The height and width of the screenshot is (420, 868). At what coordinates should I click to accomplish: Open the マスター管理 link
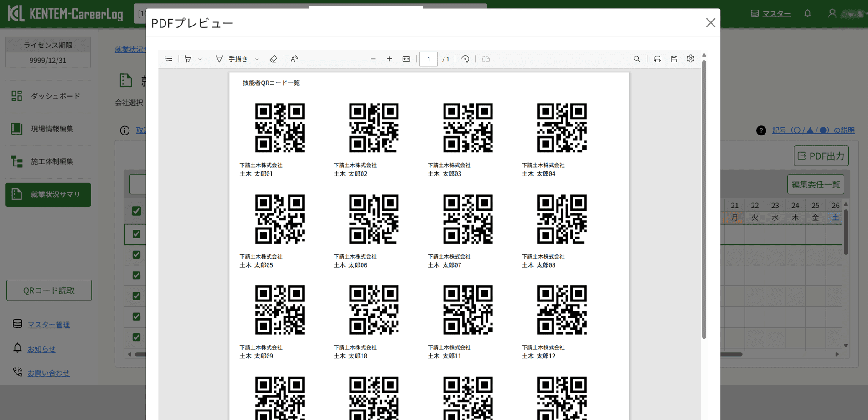pos(48,325)
